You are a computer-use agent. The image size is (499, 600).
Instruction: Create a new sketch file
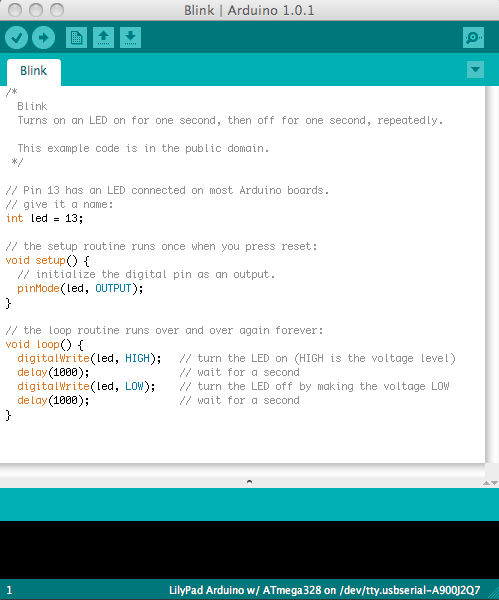coord(77,38)
